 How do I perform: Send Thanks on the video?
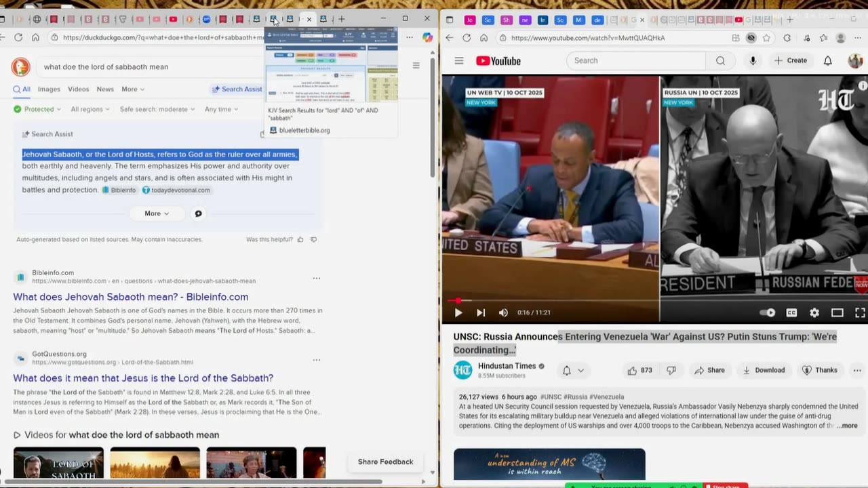[820, 370]
